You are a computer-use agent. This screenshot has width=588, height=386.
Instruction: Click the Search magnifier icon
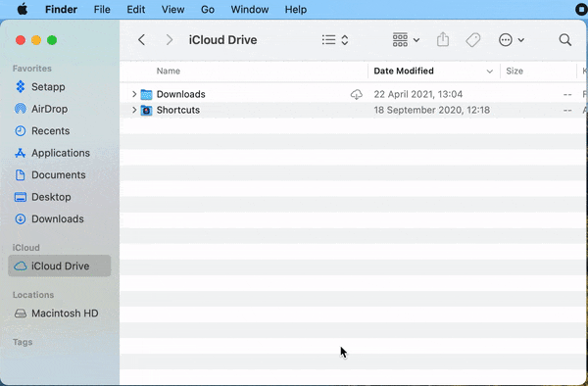(x=565, y=40)
